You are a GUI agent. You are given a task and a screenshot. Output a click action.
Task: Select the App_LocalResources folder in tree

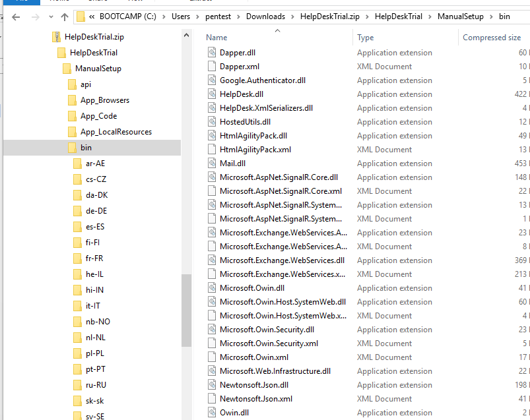(x=116, y=132)
